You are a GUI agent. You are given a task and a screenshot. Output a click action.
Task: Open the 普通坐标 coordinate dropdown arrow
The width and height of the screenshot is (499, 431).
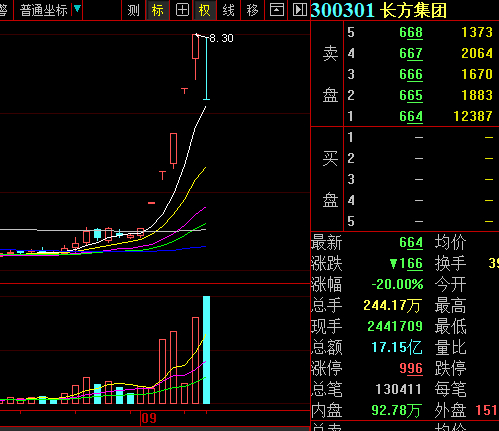(x=77, y=9)
